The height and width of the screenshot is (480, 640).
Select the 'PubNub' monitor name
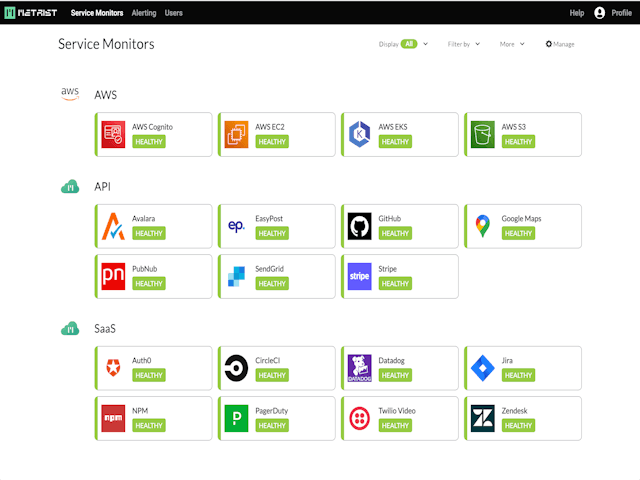coord(144,269)
